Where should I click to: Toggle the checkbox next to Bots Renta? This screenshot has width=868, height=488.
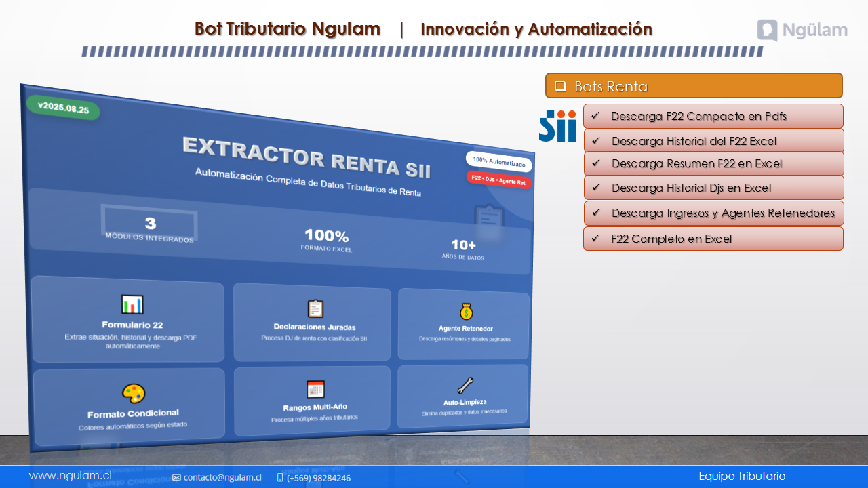click(x=560, y=86)
